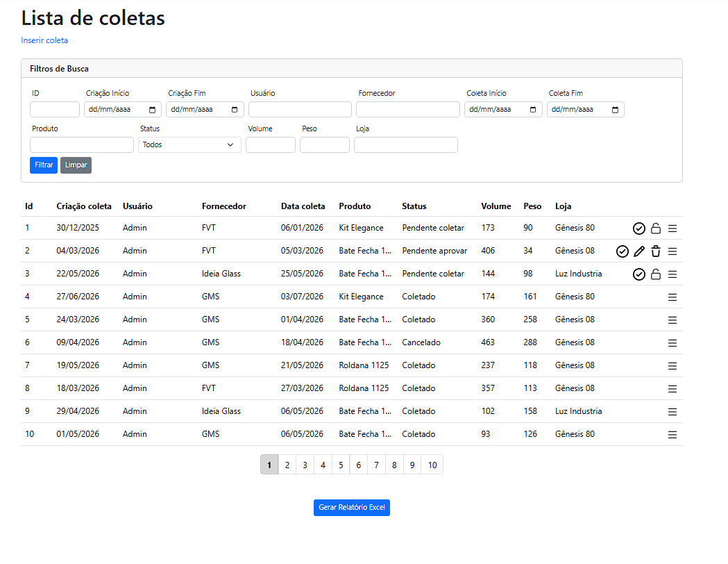Viewport: 728px width, 564px height.
Task: Click date 30/12/2025 in row 1
Action: coord(78,228)
